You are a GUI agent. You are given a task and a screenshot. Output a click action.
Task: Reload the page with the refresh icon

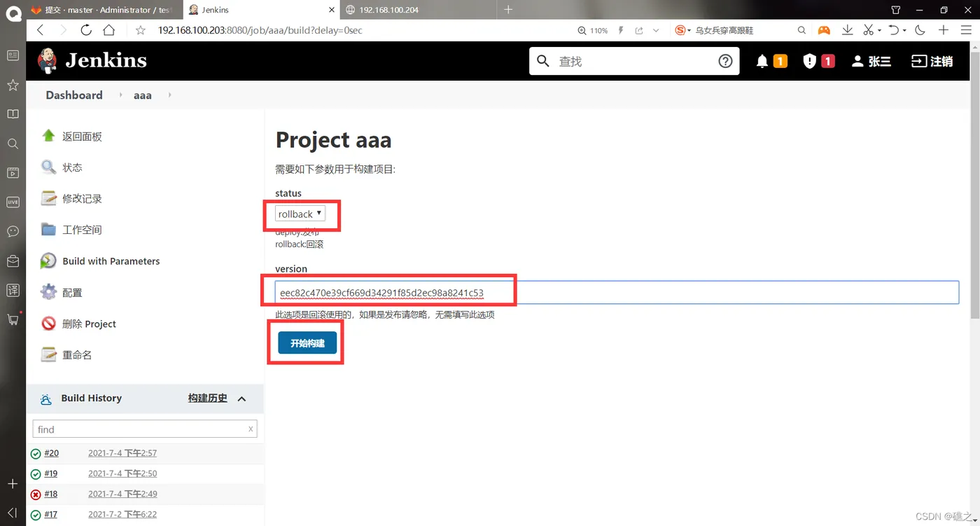pyautogui.click(x=86, y=30)
